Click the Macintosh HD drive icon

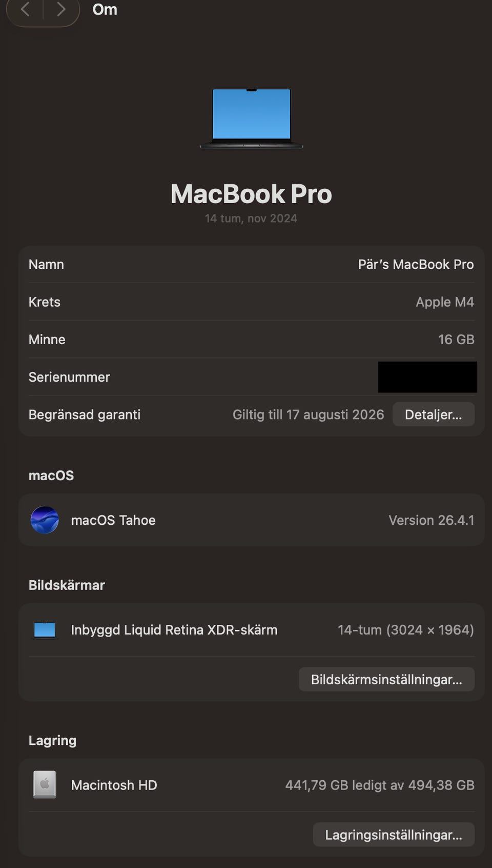[x=45, y=784]
